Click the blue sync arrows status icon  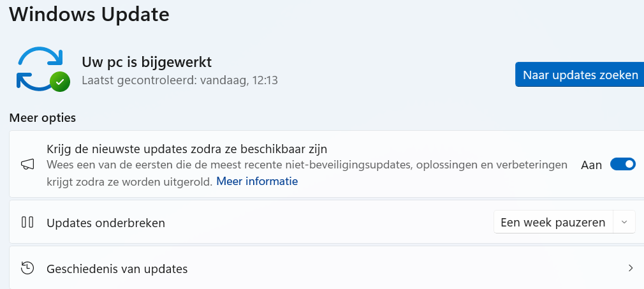coord(36,66)
